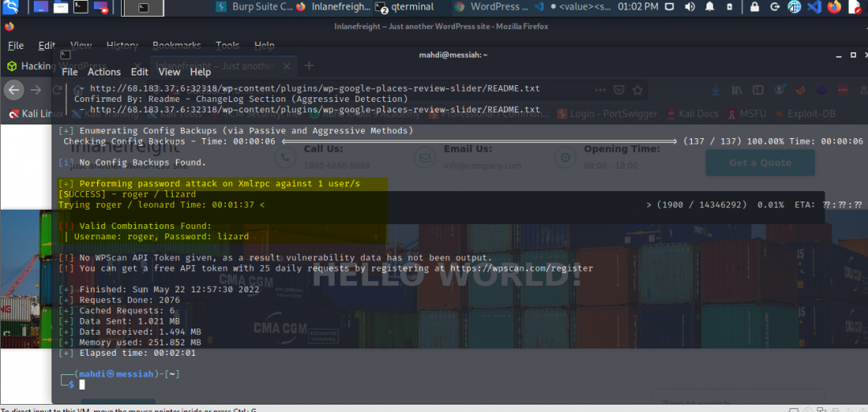The width and height of the screenshot is (868, 412).
Task: Launch terminal emulator from panel launcher
Action: coord(81,7)
